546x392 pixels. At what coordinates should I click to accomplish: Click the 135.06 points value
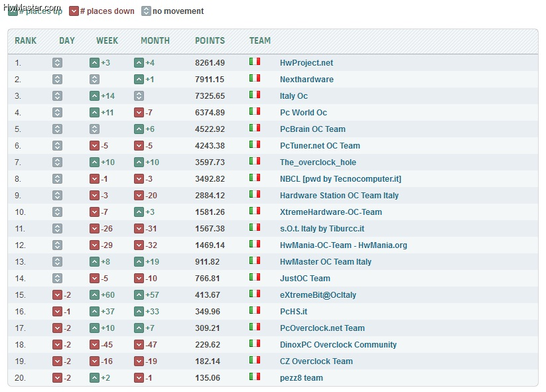tap(208, 377)
